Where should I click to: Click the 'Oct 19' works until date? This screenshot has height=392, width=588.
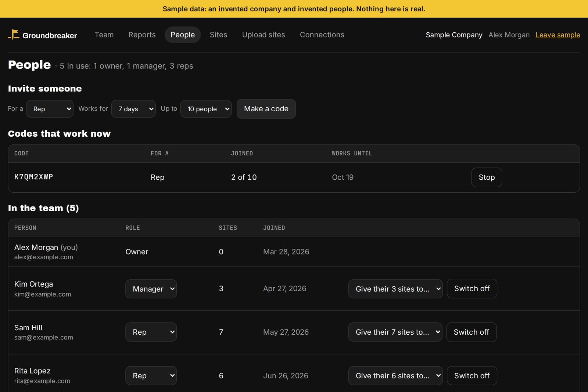[343, 177]
